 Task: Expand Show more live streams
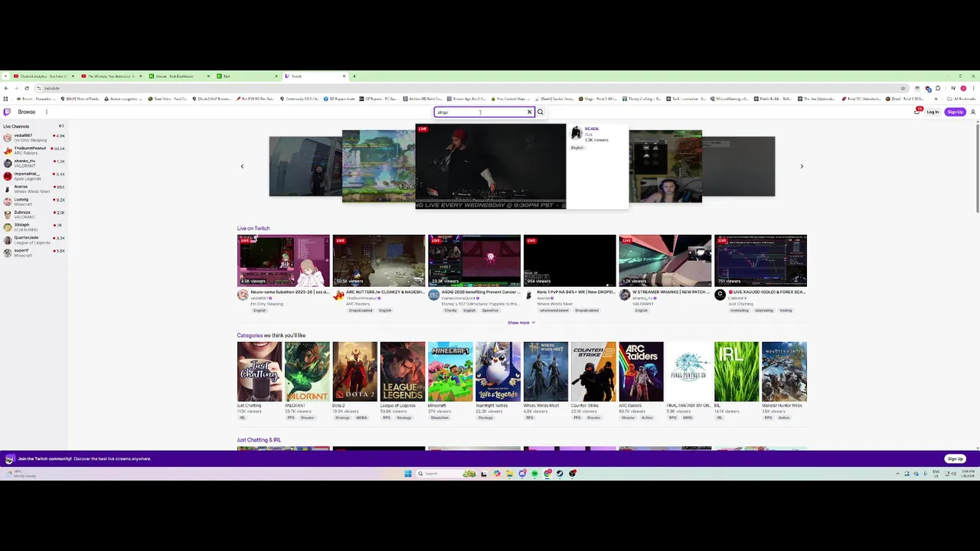521,322
